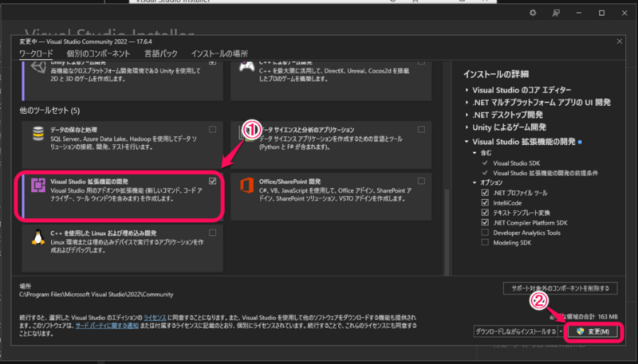Viewport: 638px width, 364px height.
Task: Expand Unity によるゲーム開発 in the details
Action: point(467,127)
